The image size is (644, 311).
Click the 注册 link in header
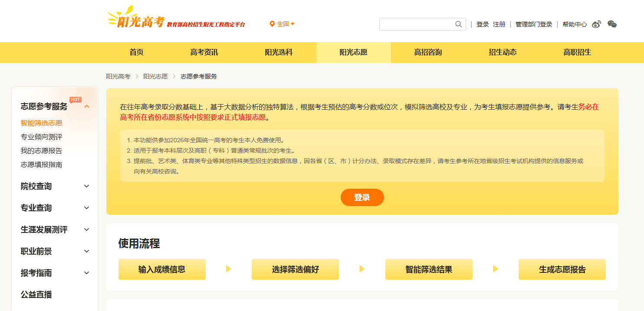[x=499, y=24]
